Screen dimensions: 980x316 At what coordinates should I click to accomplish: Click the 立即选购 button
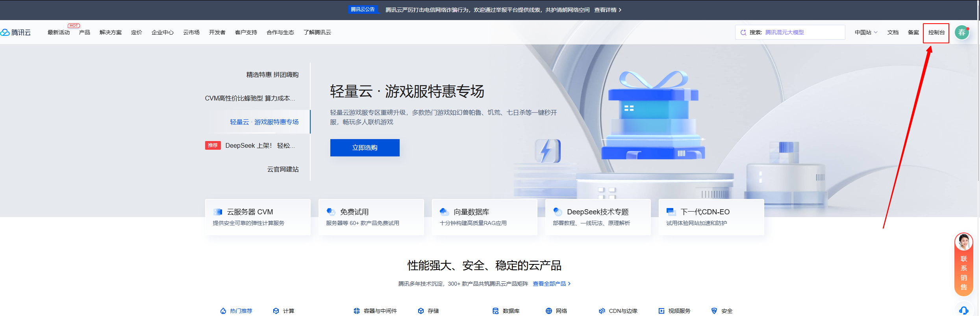coord(365,148)
